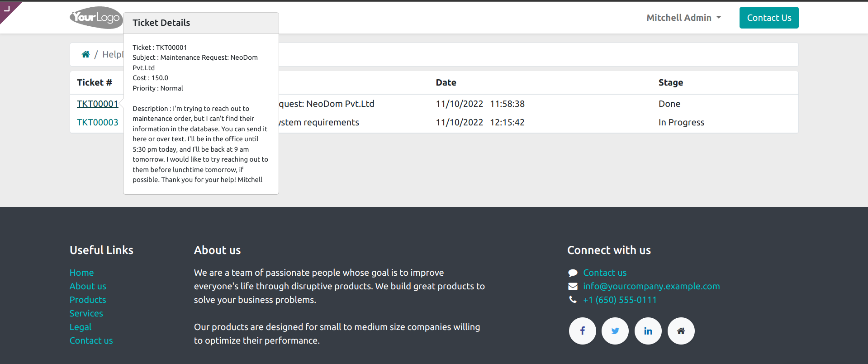The image size is (868, 364).
Task: Click the round home icon in footer
Action: click(681, 331)
